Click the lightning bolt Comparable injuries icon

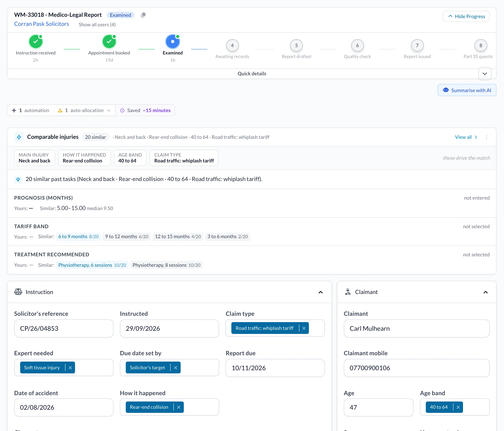pyautogui.click(x=19, y=137)
